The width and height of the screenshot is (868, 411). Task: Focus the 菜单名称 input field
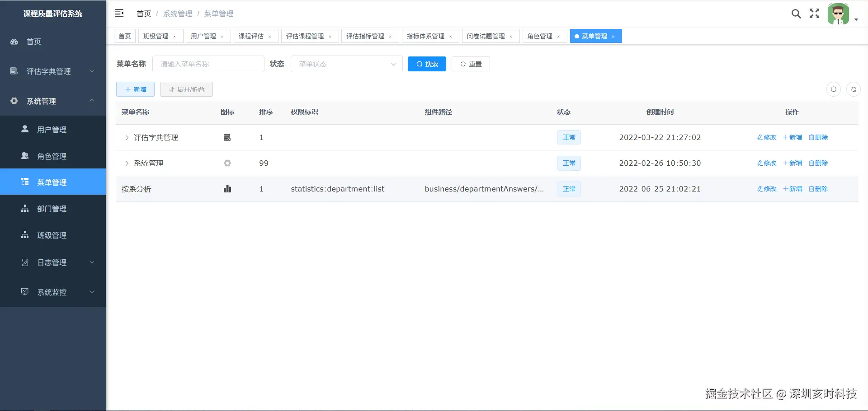(x=208, y=64)
